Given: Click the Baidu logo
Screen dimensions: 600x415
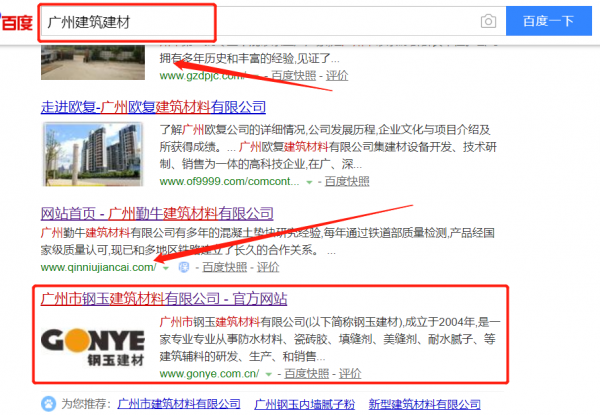Looking at the screenshot, I should click(x=16, y=21).
